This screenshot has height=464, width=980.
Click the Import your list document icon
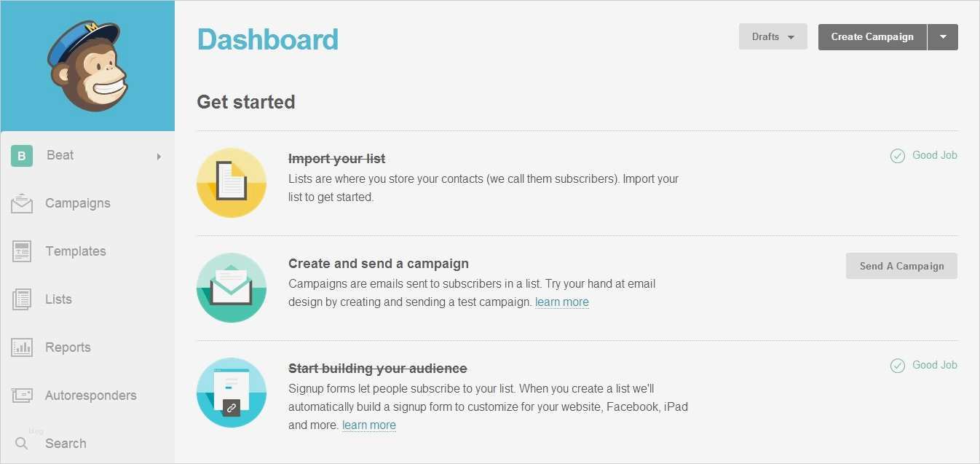tap(231, 181)
